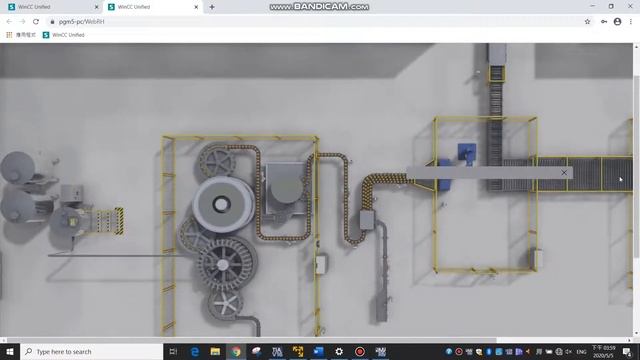Click the network globe tray icon
Viewport: 640px width, 360px height.
(559, 352)
